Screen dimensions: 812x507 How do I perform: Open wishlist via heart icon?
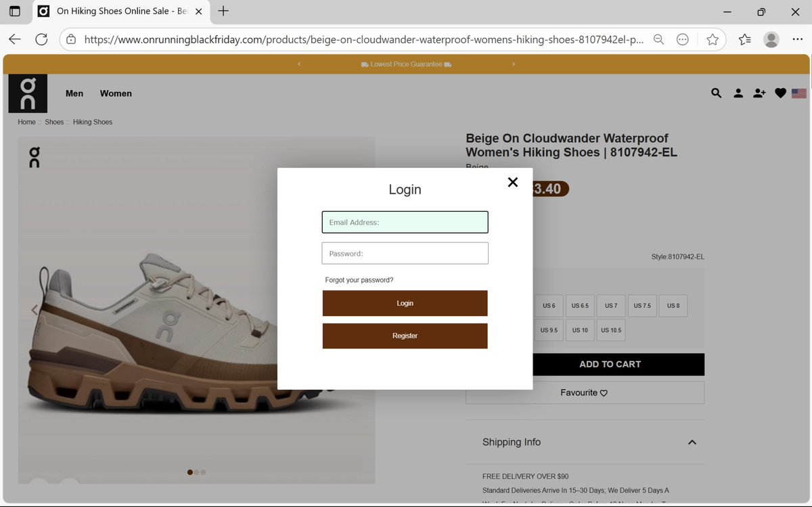coord(780,93)
